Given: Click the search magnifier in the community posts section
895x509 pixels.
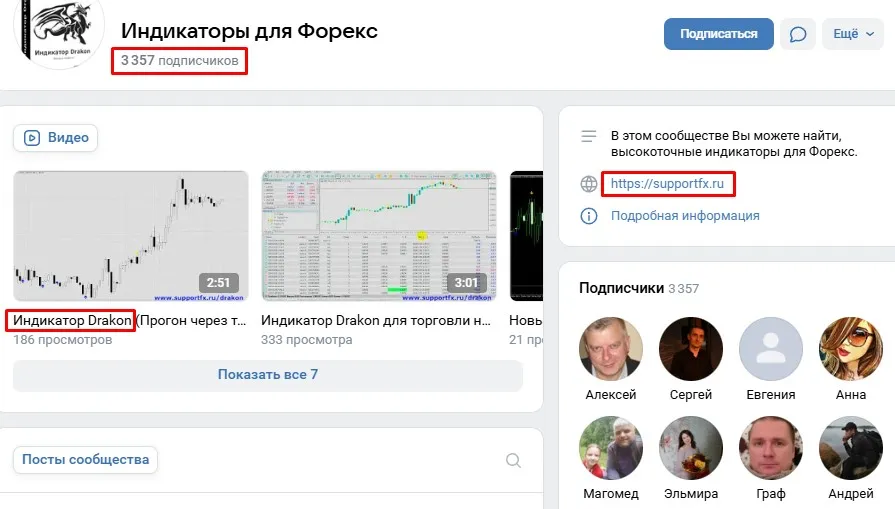Looking at the screenshot, I should 513,460.
